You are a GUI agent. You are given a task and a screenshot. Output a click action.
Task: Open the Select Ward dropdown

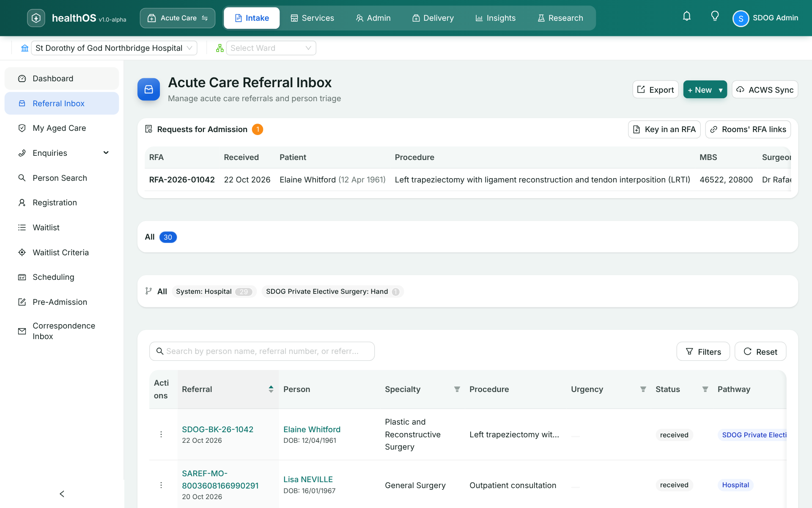point(271,48)
